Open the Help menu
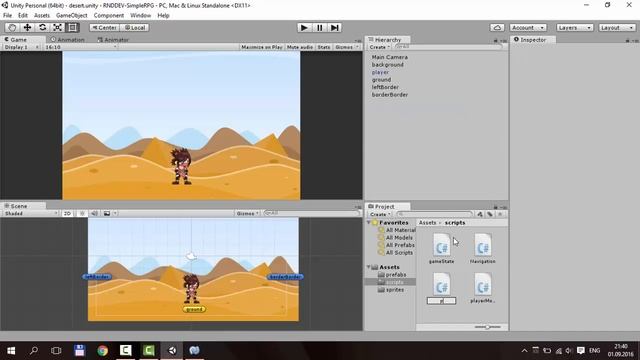The image size is (640, 360). click(163, 16)
